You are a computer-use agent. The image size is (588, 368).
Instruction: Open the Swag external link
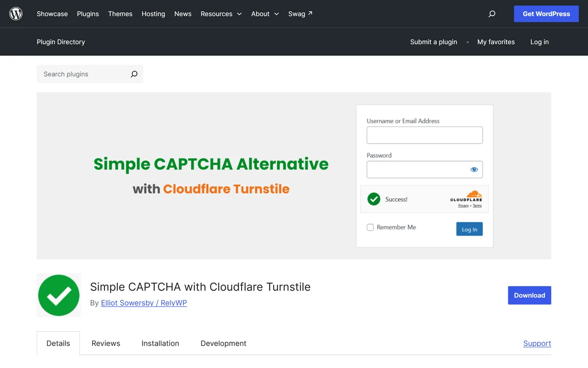click(x=300, y=14)
